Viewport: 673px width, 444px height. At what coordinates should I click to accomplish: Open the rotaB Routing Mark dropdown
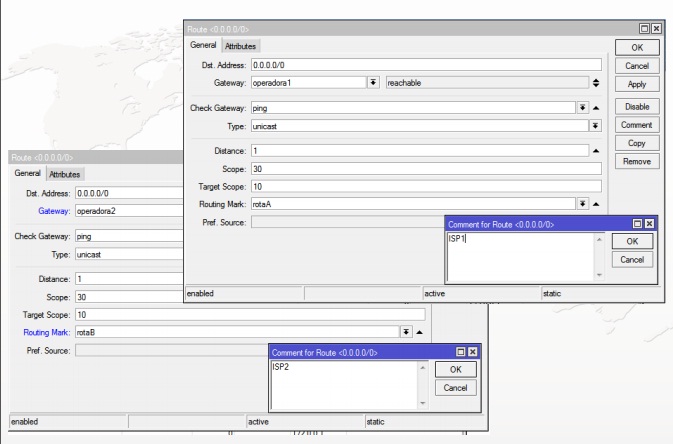pyautogui.click(x=406, y=332)
